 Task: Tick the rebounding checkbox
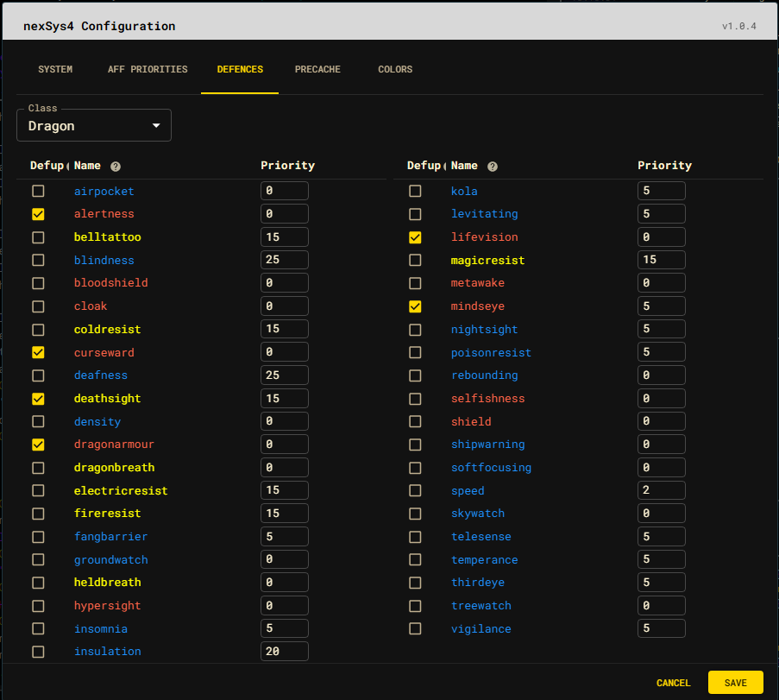[x=415, y=375]
